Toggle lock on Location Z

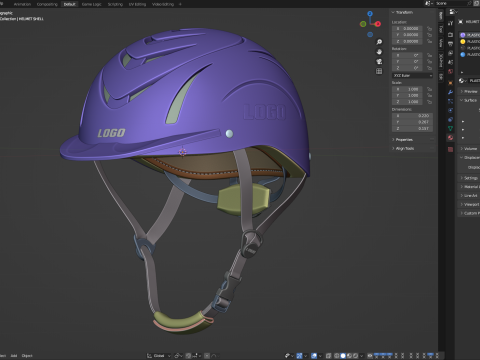429,41
